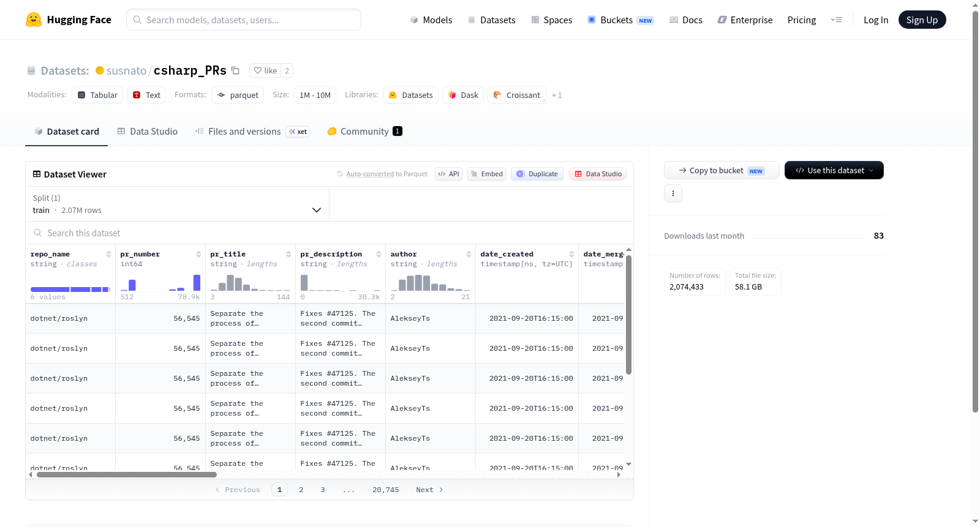Viewport: 980px width, 527px height.
Task: Select the Tabular modality tag
Action: tap(97, 95)
